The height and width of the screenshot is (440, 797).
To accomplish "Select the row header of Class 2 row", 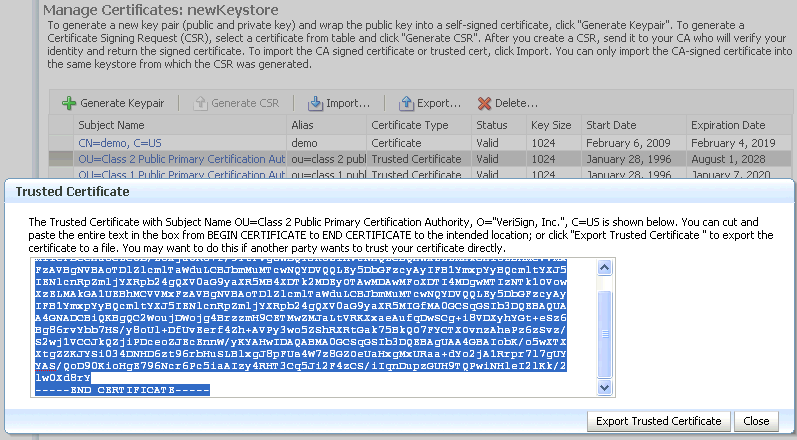I will click(61, 159).
